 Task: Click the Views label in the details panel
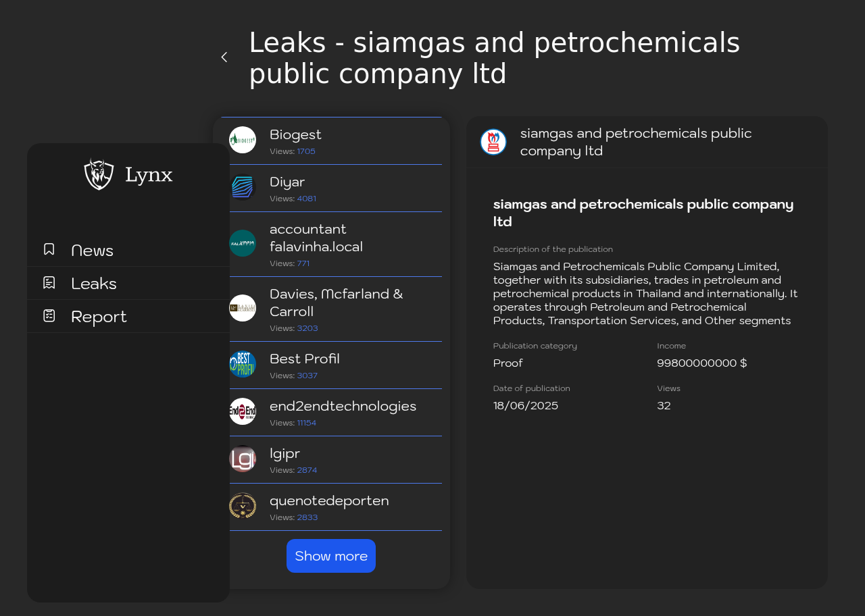pyautogui.click(x=669, y=388)
